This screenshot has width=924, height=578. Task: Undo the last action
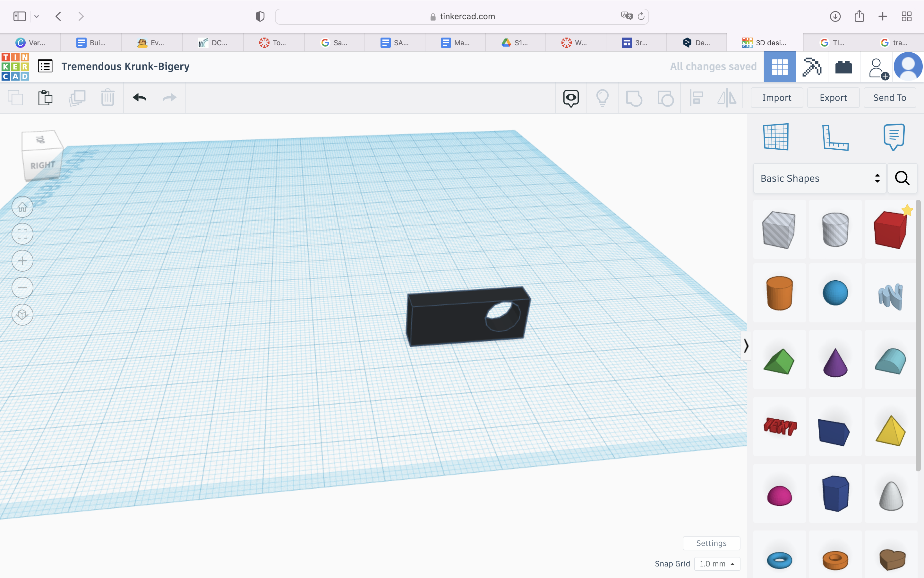[140, 98]
